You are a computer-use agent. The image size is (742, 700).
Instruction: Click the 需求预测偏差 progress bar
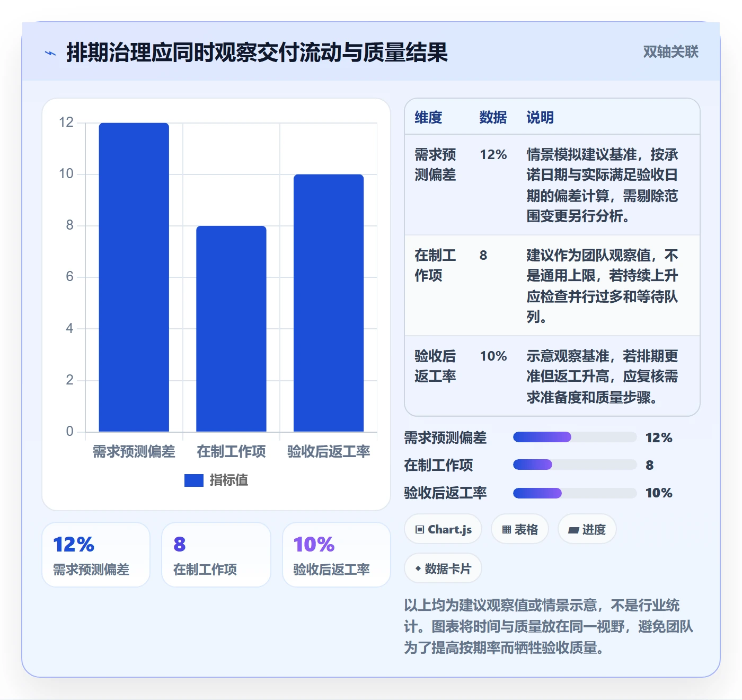point(575,437)
